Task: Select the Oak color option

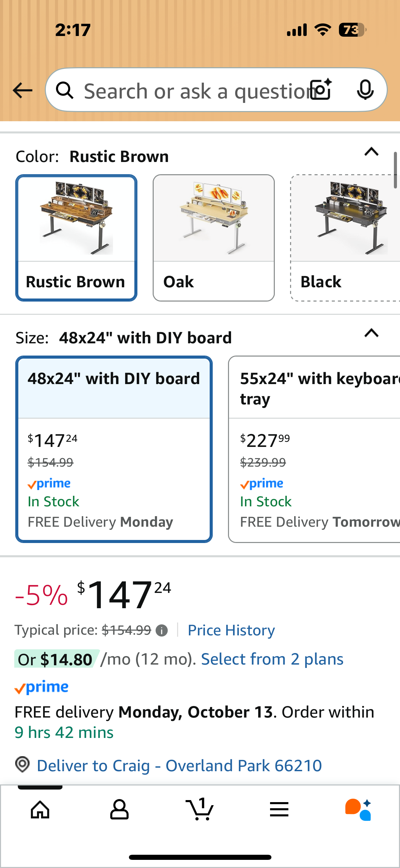Action: pyautogui.click(x=213, y=238)
